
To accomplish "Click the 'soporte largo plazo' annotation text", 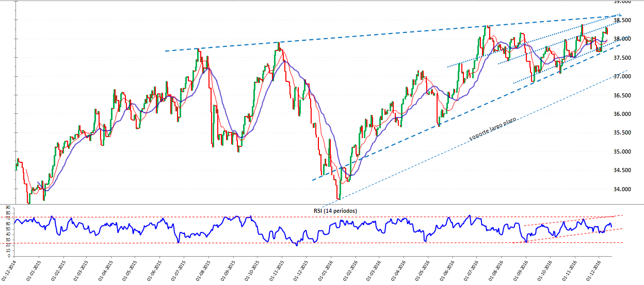I will (x=493, y=128).
